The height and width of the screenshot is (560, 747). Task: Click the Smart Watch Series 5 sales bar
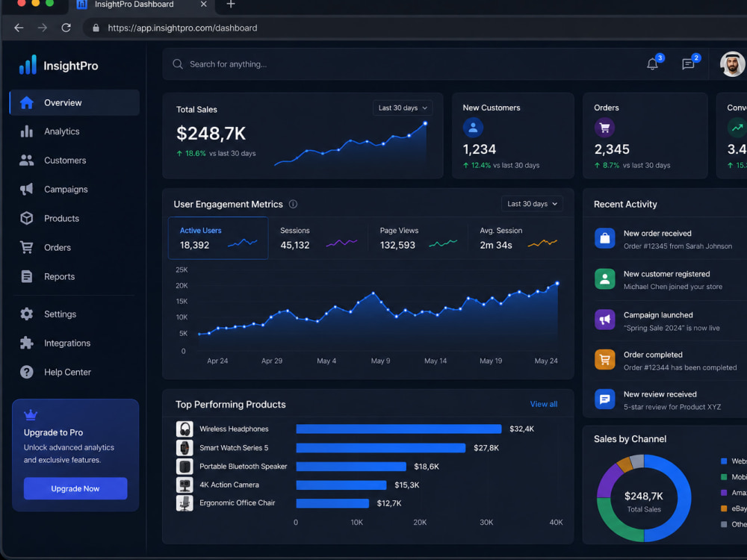pyautogui.click(x=381, y=448)
